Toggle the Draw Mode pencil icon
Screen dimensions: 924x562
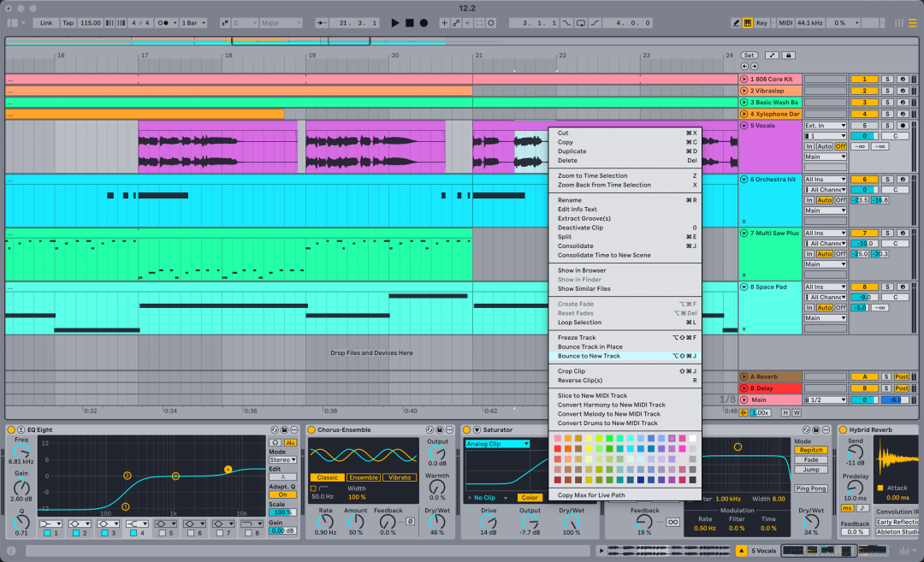pos(736,23)
